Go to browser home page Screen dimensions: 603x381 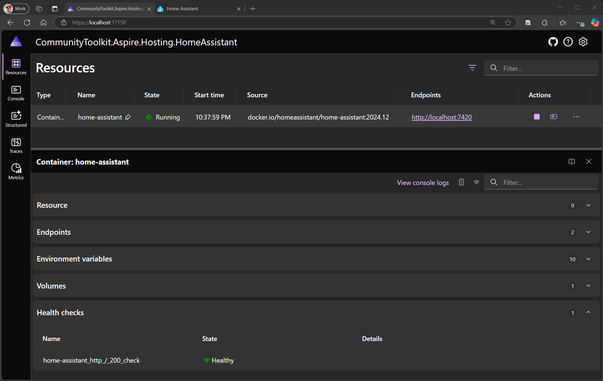coord(43,23)
